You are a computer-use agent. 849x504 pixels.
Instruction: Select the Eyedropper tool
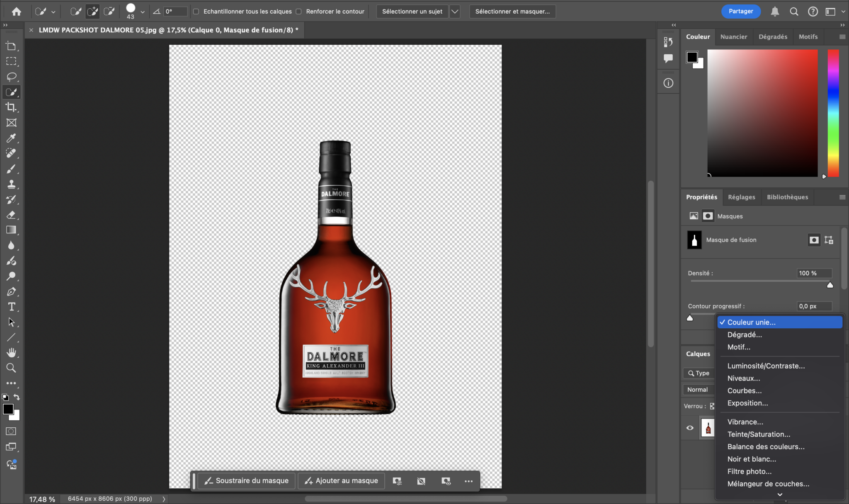12,138
